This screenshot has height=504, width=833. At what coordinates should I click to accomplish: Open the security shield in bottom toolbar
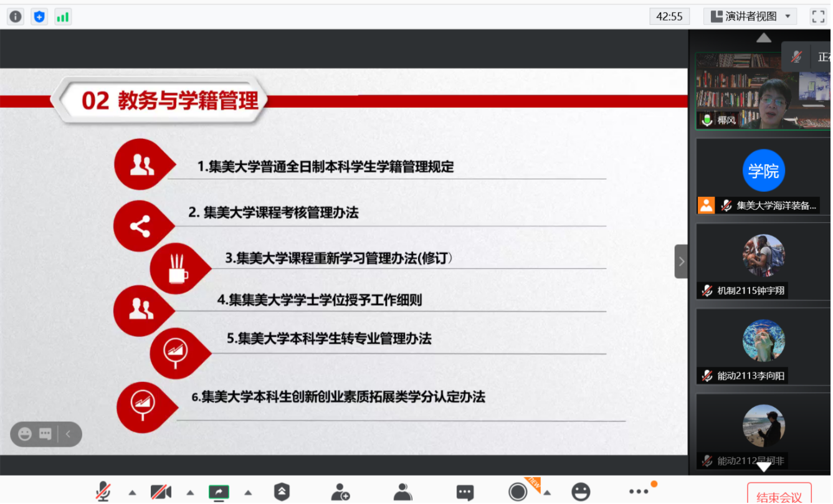282,492
